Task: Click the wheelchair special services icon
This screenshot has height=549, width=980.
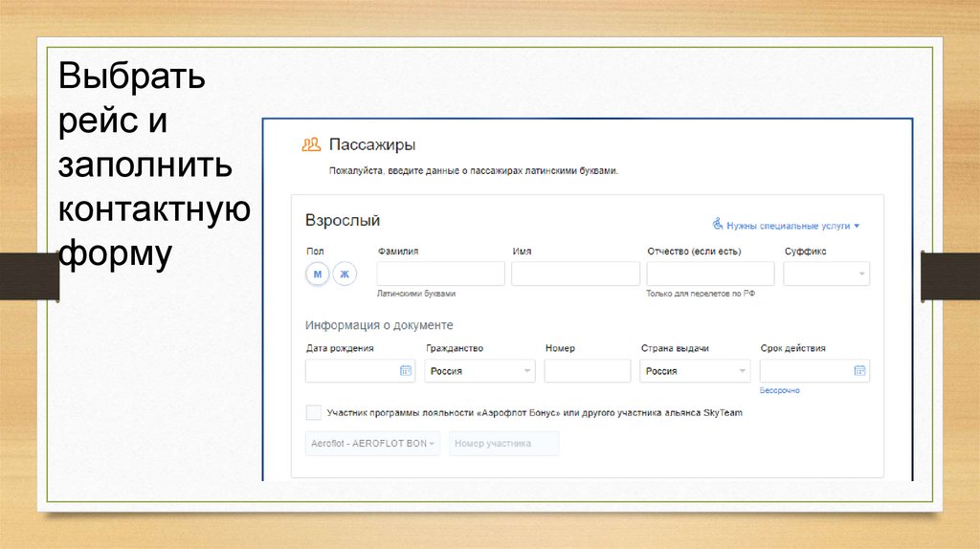Action: point(718,224)
